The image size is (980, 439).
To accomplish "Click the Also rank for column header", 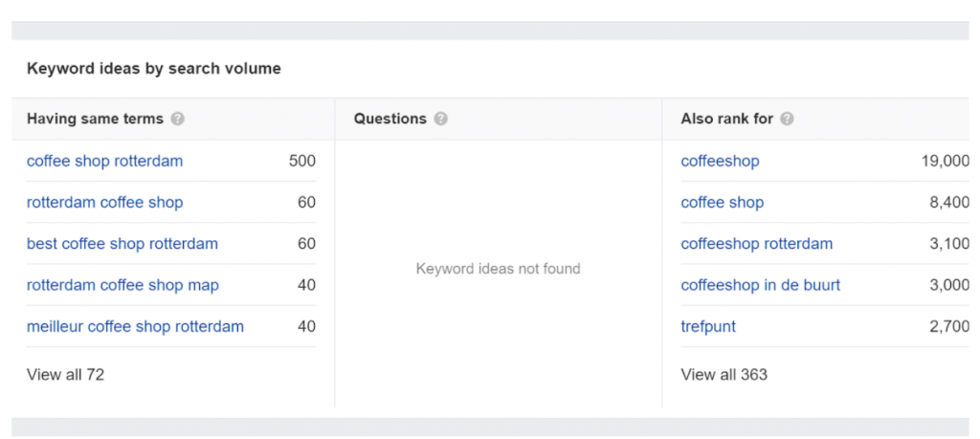I will point(727,119).
